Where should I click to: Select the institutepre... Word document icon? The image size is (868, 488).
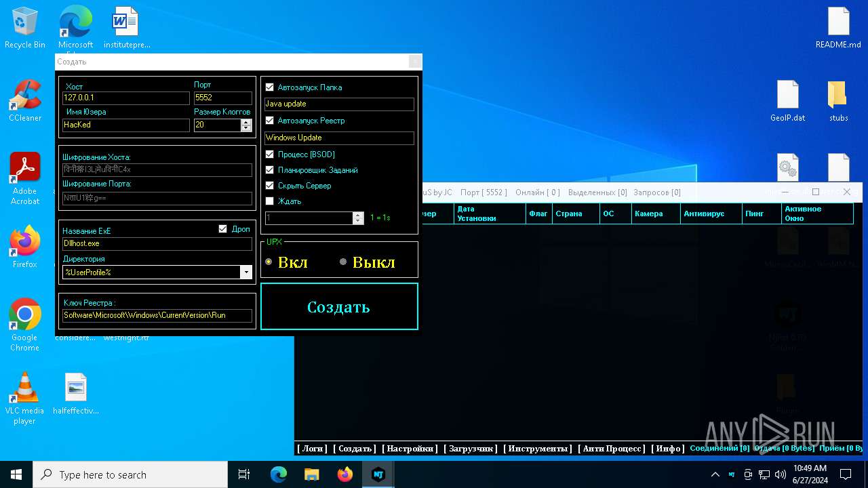[126, 28]
